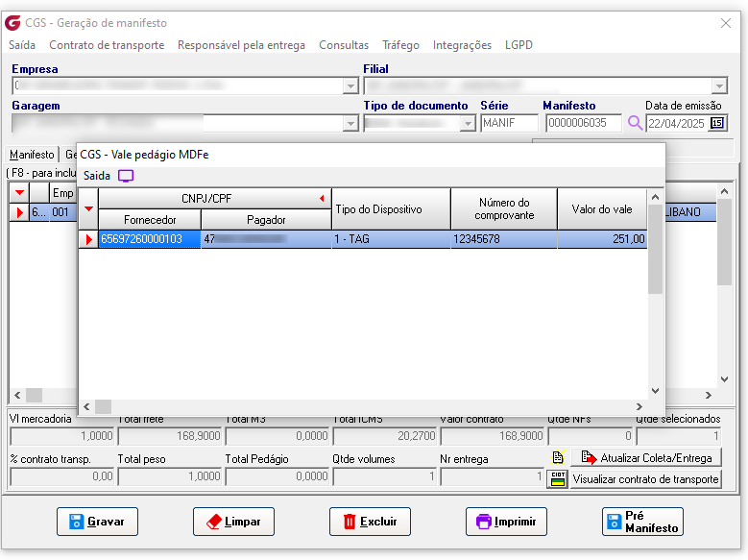This screenshot has width=748, height=560.
Task: Click the Pagador column header
Action: click(266, 220)
